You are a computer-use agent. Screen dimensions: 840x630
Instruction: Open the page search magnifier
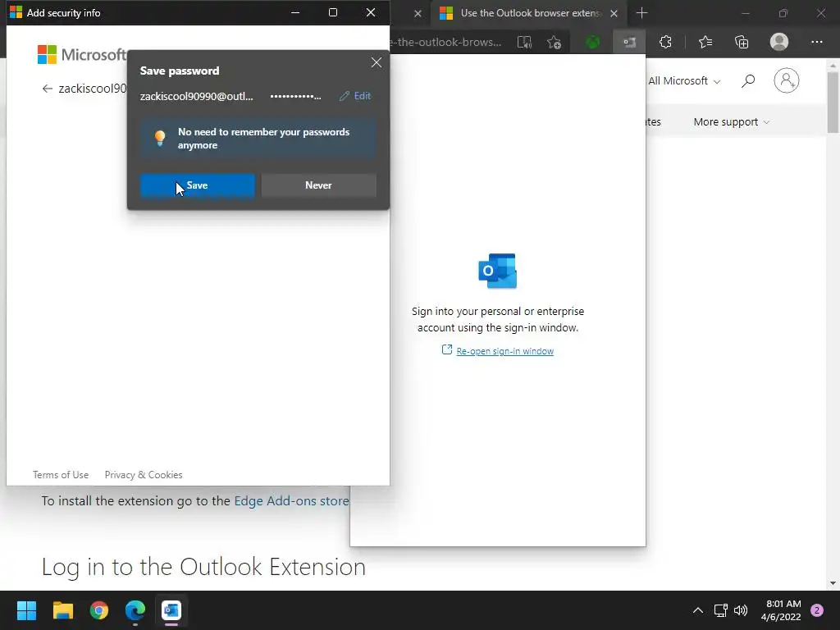[748, 81]
